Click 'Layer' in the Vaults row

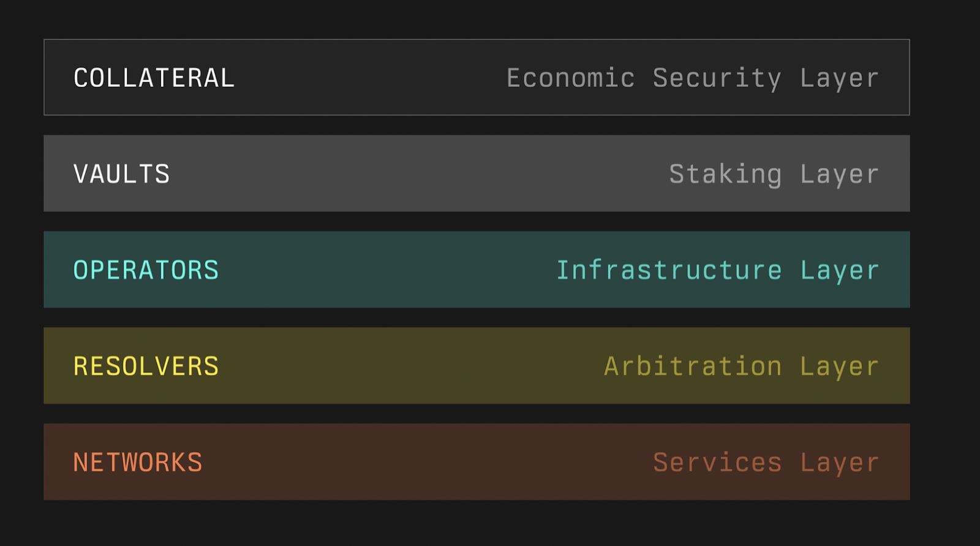click(839, 175)
